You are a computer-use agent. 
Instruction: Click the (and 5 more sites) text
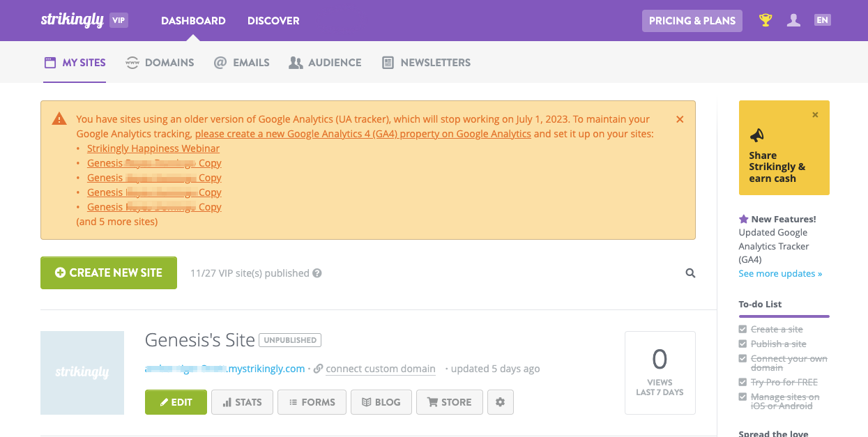pyautogui.click(x=117, y=222)
